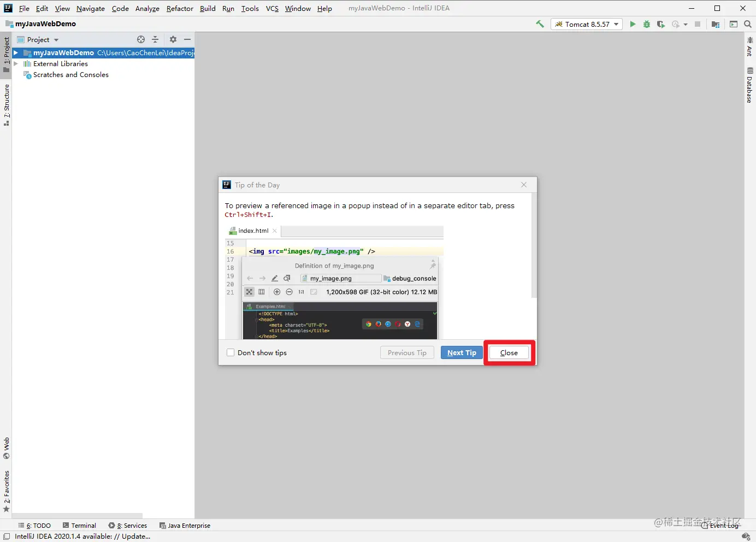Image resolution: width=756 pixels, height=542 pixels.
Task: Open the 8: Services tool window
Action: pos(128,526)
